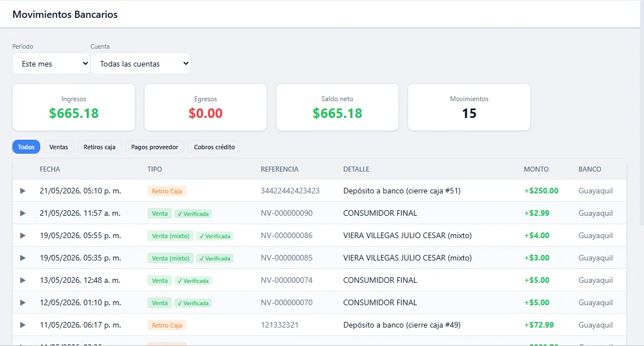Image resolution: width=644 pixels, height=346 pixels.
Task: Click the date 12/05/2026, 01:10 p. m.
Action: coord(80,303)
